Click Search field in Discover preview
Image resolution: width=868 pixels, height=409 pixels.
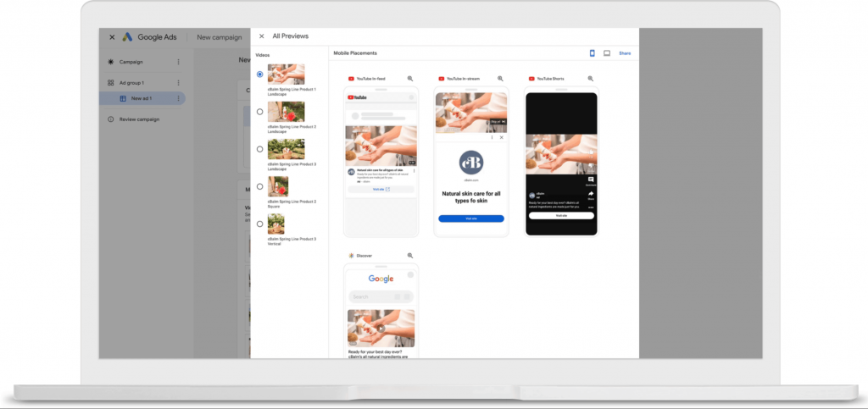381,297
